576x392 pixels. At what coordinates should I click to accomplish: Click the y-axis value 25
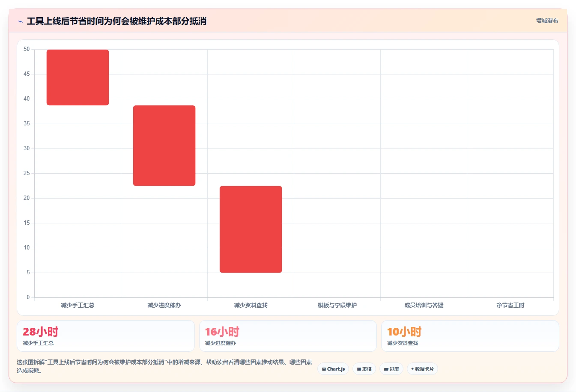pos(27,173)
